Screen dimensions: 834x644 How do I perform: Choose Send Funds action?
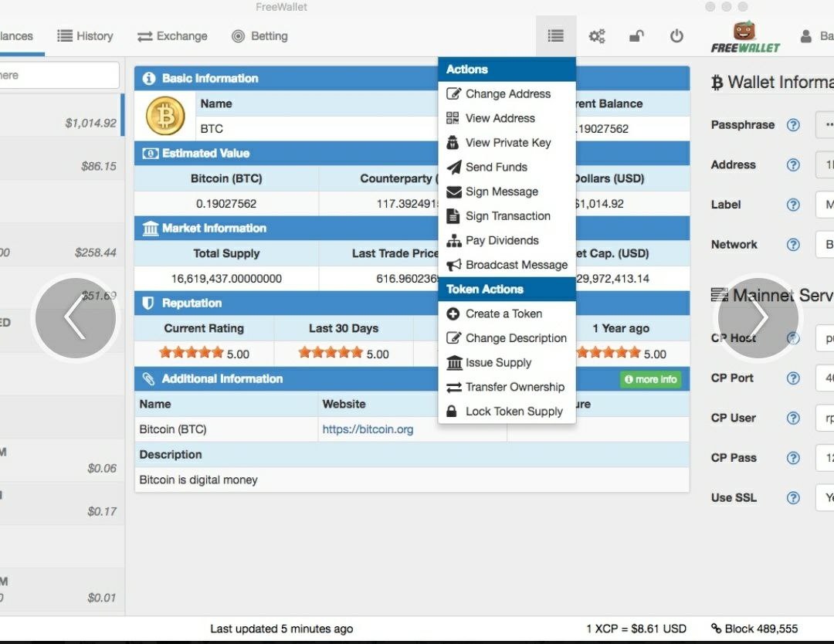(507, 168)
